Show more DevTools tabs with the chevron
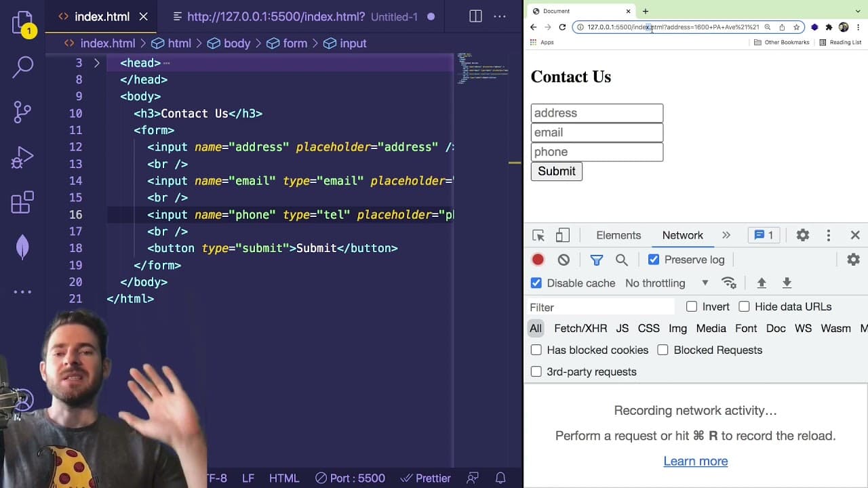868x488 pixels. point(726,235)
